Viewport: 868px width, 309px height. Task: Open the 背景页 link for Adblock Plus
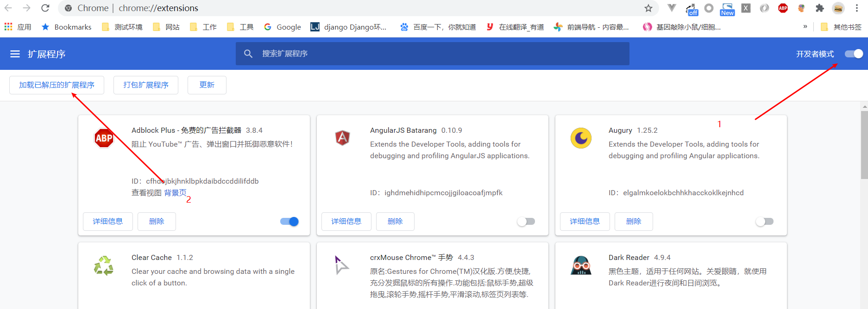coord(175,193)
